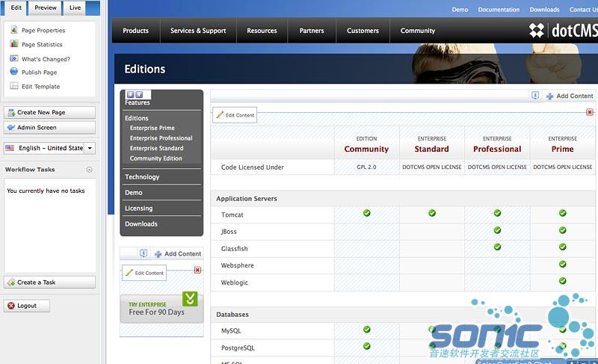Click Standard edition column header
The height and width of the screenshot is (364, 598).
[x=432, y=144]
